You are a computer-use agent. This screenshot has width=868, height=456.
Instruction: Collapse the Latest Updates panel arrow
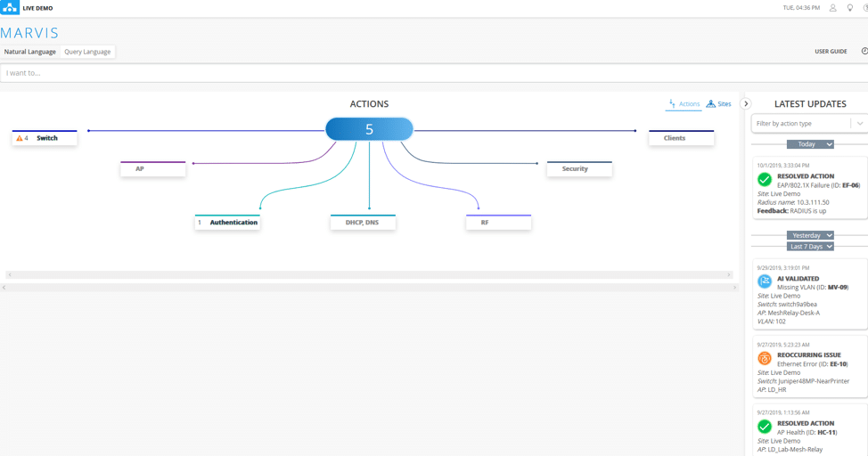click(x=746, y=104)
